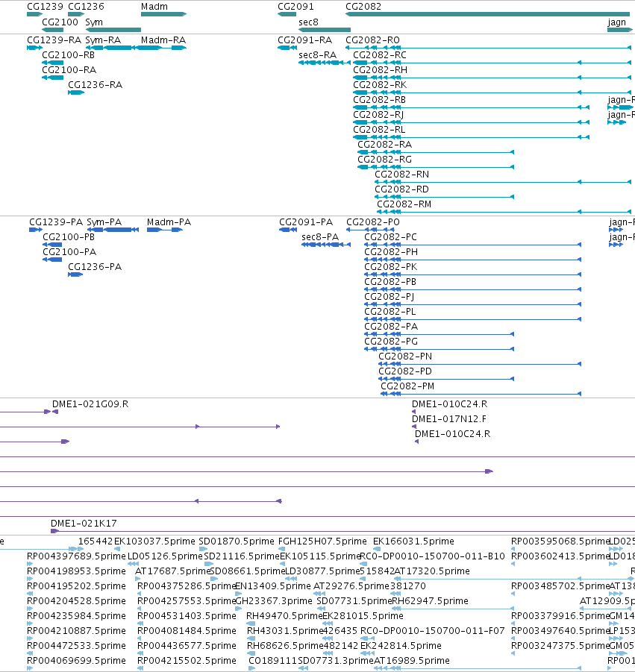Select the CG2082-RO transcript label
This screenshot has height=672, width=635.
(372, 40)
